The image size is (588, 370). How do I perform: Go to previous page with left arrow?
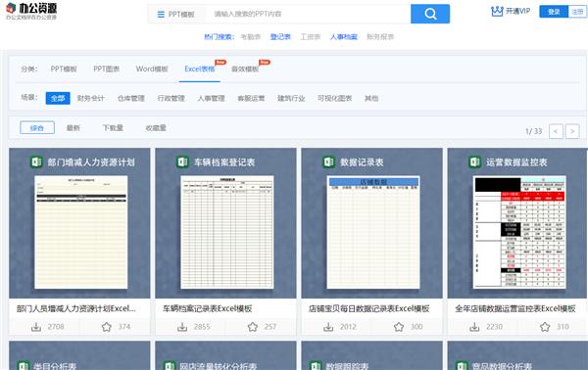(556, 131)
